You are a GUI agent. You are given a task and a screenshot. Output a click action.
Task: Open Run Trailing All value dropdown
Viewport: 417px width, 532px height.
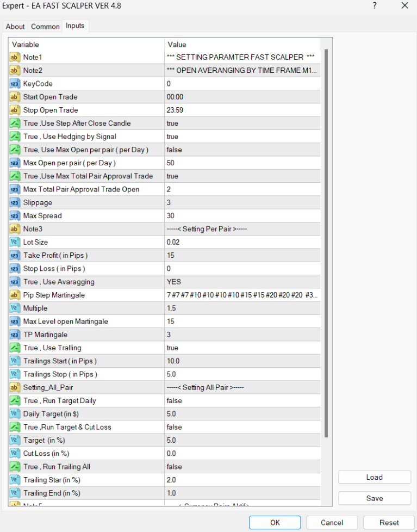click(x=242, y=467)
